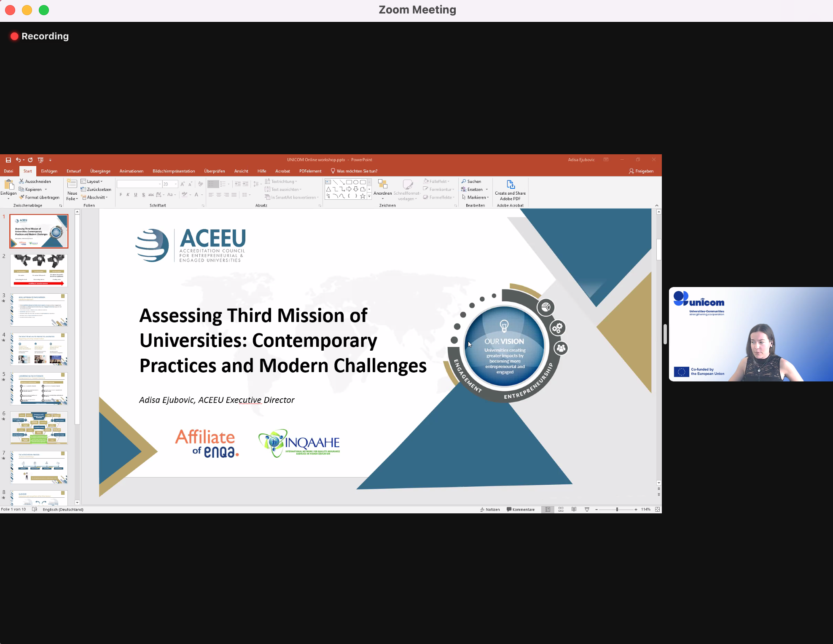Click the 114% zoom level
Image resolution: width=833 pixels, height=644 pixels.
click(646, 510)
